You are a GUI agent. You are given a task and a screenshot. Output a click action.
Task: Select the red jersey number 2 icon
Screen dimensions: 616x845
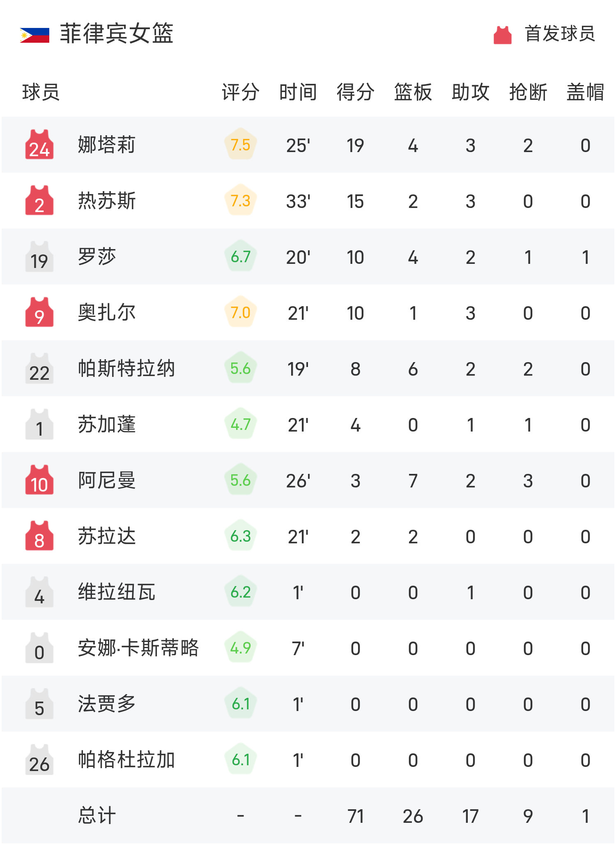coord(39,201)
